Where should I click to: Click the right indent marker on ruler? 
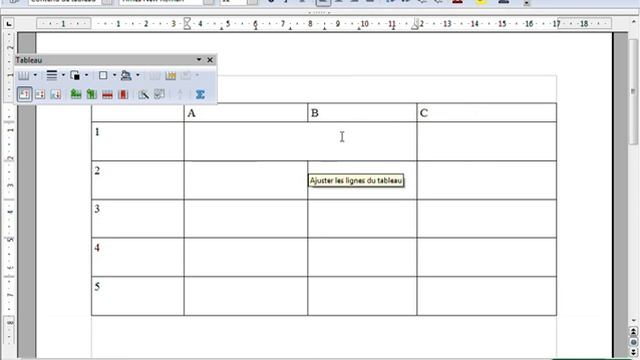pyautogui.click(x=415, y=25)
